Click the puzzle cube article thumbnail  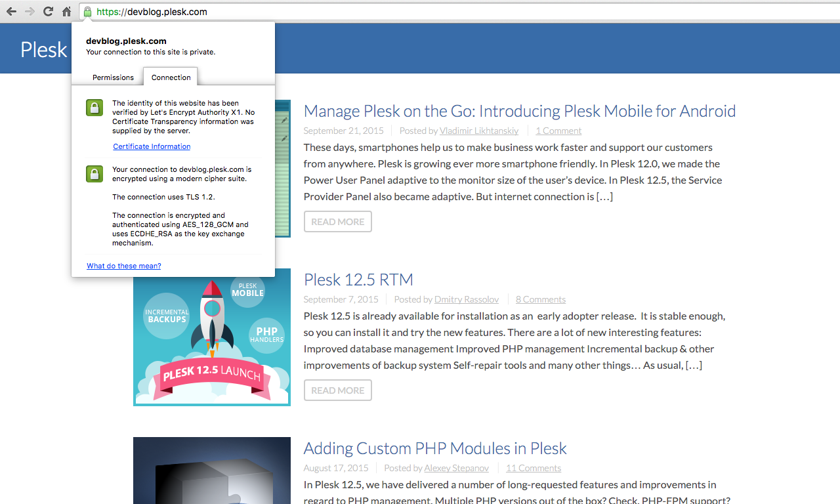point(212,471)
